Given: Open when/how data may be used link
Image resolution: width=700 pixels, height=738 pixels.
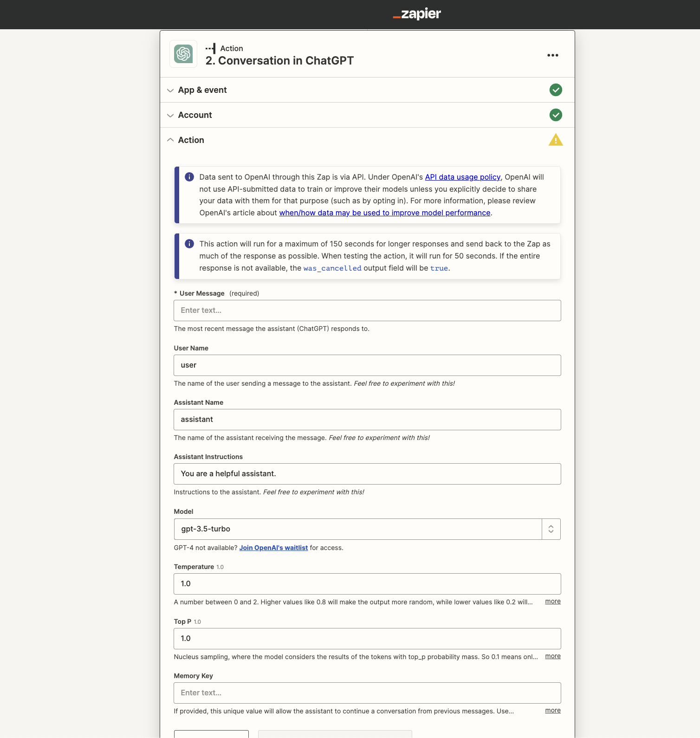Looking at the screenshot, I should [x=385, y=213].
